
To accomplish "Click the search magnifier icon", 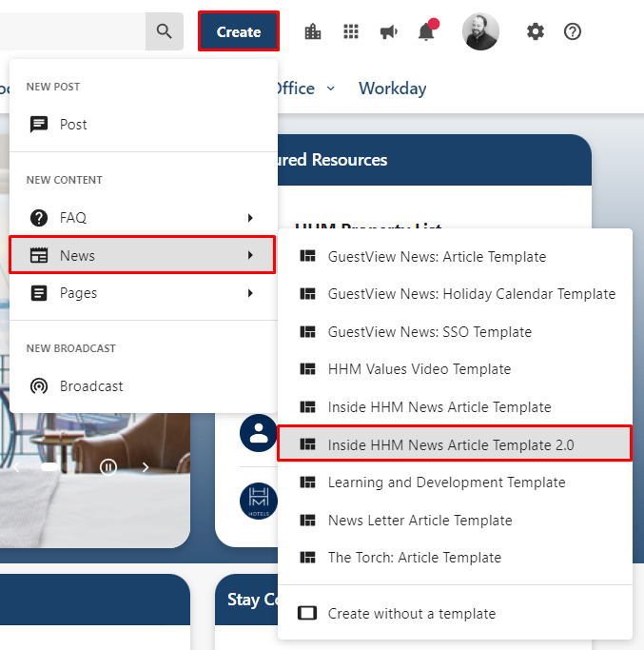I will click(x=165, y=31).
